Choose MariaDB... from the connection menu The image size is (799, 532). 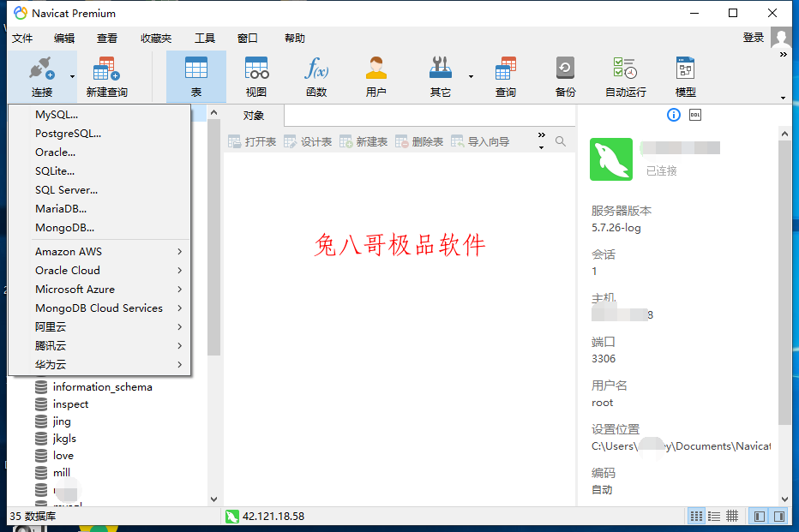click(x=99, y=209)
